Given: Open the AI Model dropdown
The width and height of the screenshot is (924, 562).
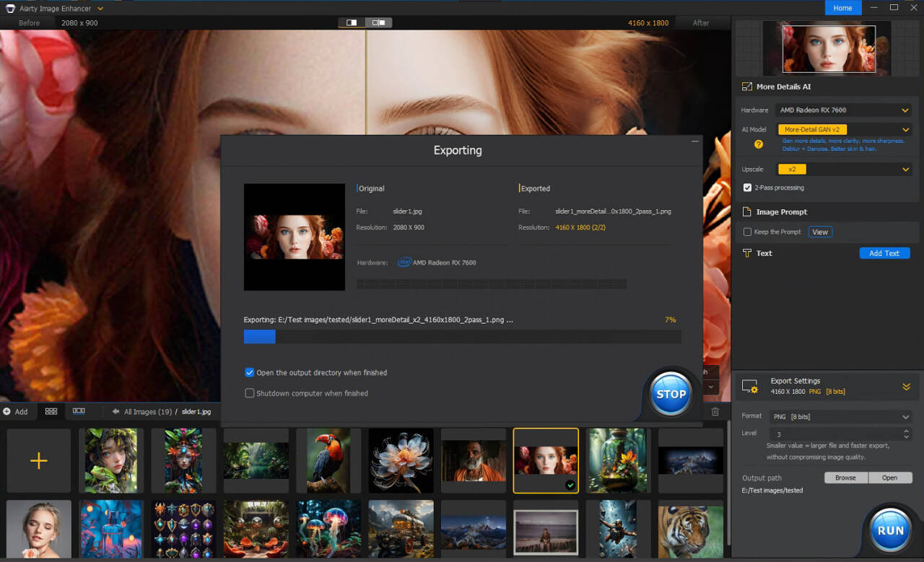Looking at the screenshot, I should (x=843, y=129).
